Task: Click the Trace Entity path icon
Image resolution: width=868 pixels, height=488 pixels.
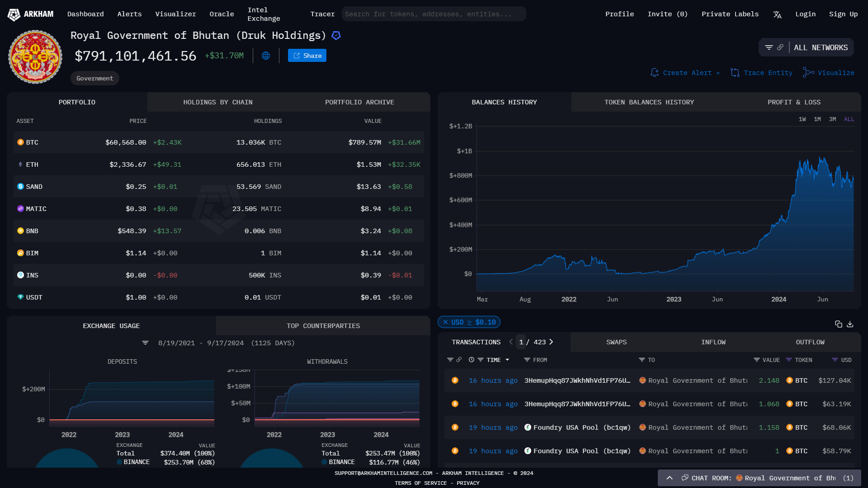Action: (x=735, y=72)
